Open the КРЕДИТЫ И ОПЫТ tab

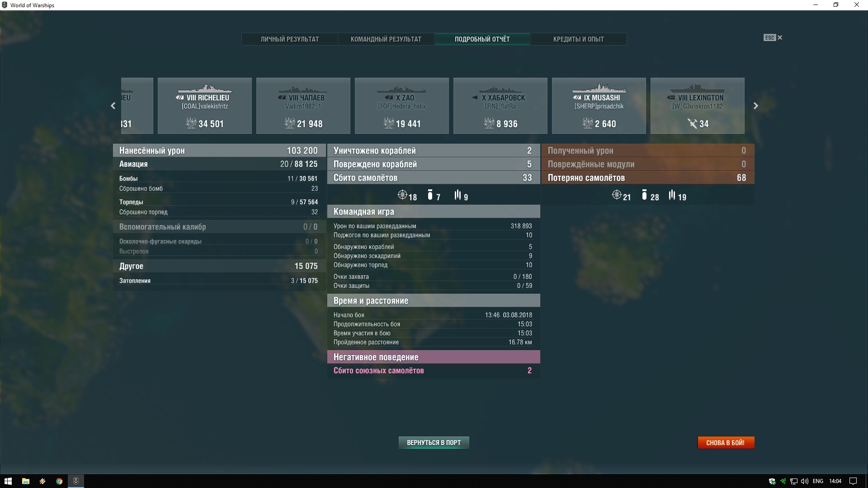579,39
